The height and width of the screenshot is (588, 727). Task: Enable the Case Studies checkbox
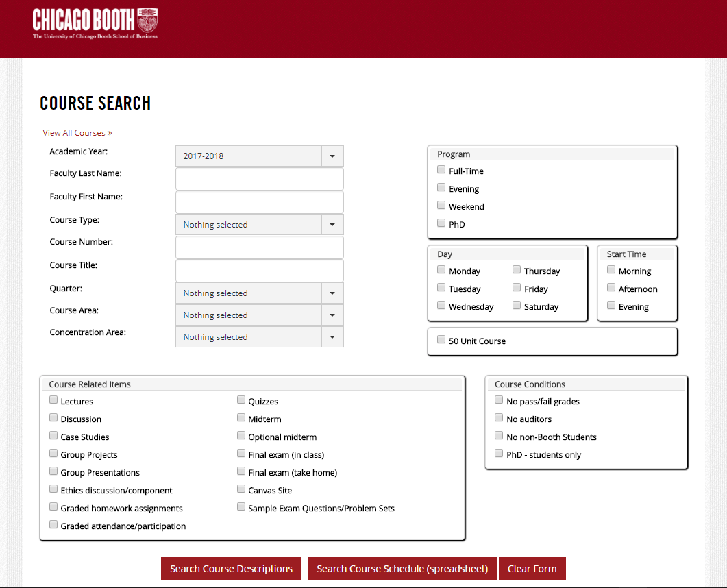pos(53,436)
